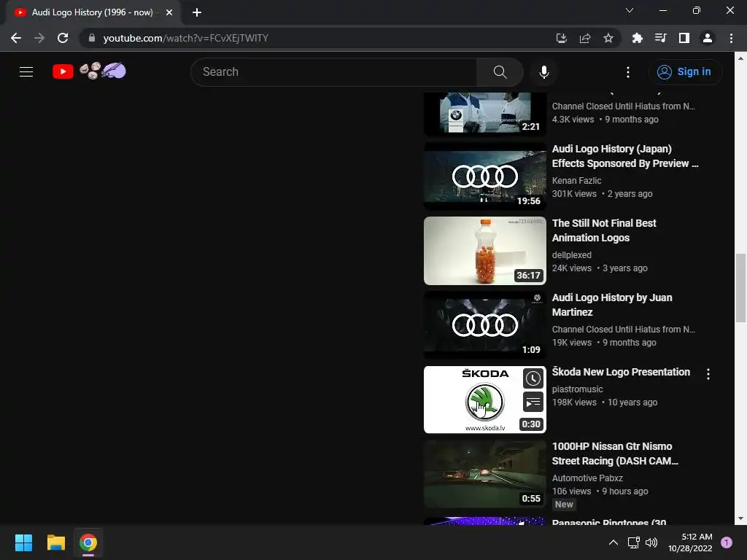Sign in to YouTube
This screenshot has width=747, height=560.
point(685,72)
